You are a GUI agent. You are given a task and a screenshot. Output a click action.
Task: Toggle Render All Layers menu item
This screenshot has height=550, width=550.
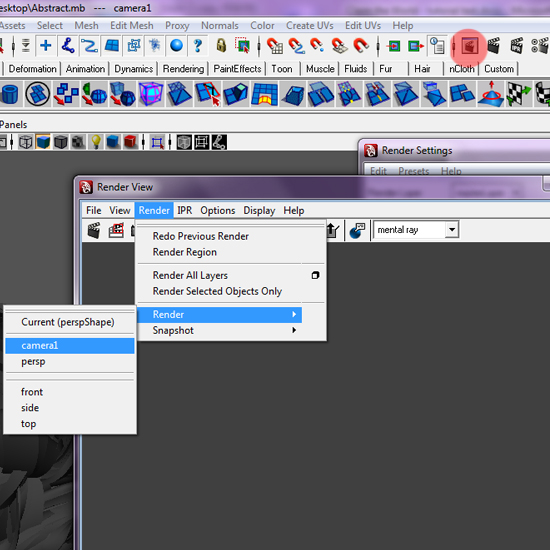point(190,275)
